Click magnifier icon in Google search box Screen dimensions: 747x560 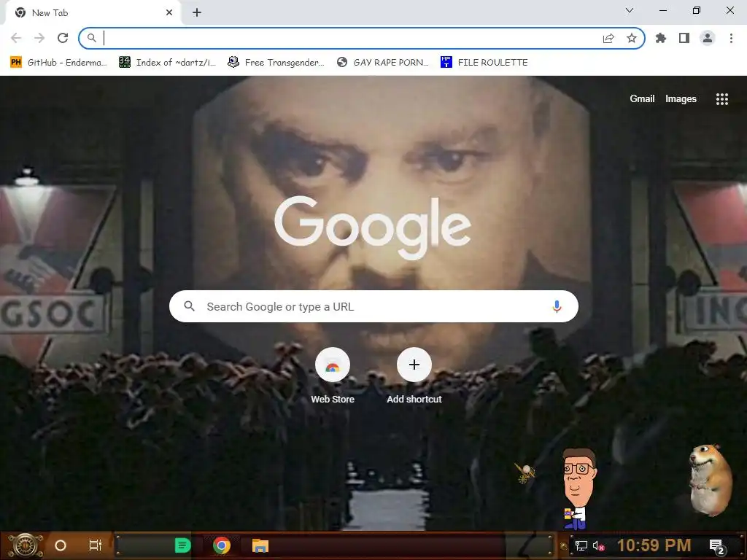pos(190,306)
